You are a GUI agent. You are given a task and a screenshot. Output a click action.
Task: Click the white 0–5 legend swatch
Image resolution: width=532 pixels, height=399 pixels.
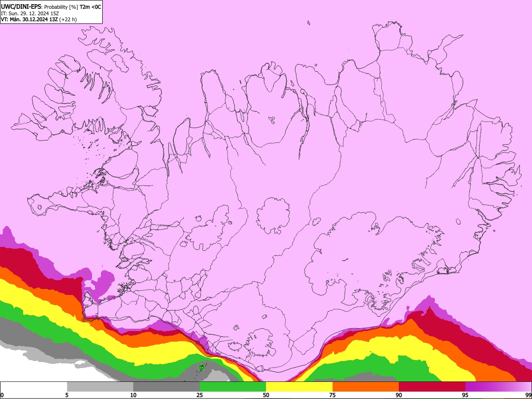point(34,387)
